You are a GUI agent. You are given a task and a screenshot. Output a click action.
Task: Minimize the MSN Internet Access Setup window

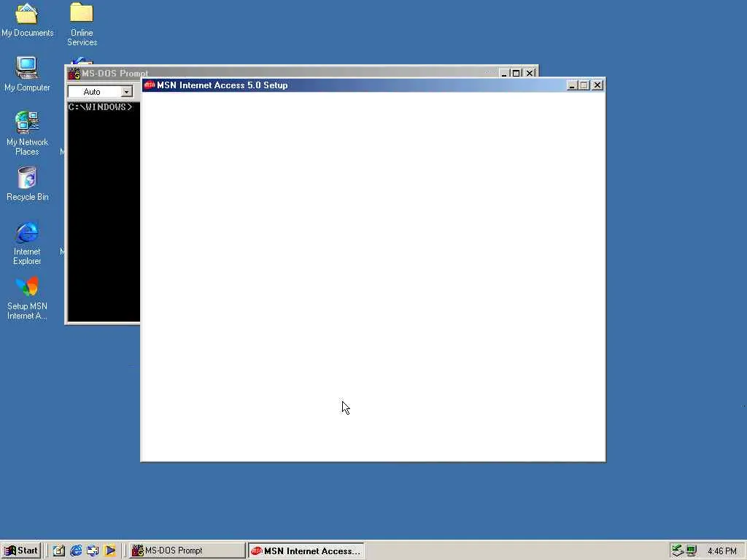pyautogui.click(x=572, y=85)
